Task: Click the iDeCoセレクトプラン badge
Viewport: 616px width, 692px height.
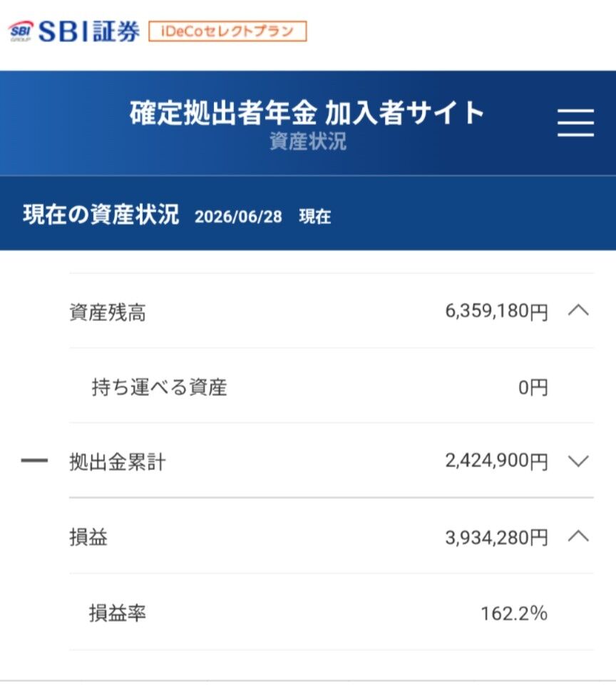Action: pyautogui.click(x=227, y=31)
